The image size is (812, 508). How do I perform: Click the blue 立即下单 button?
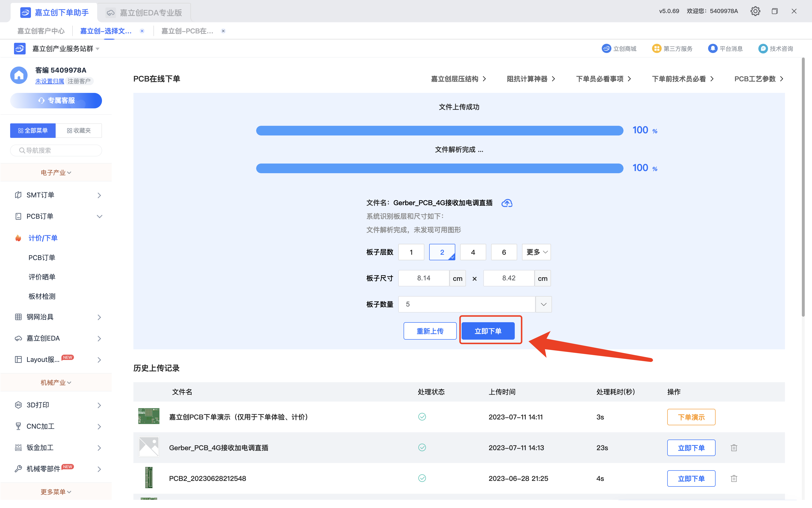488,331
